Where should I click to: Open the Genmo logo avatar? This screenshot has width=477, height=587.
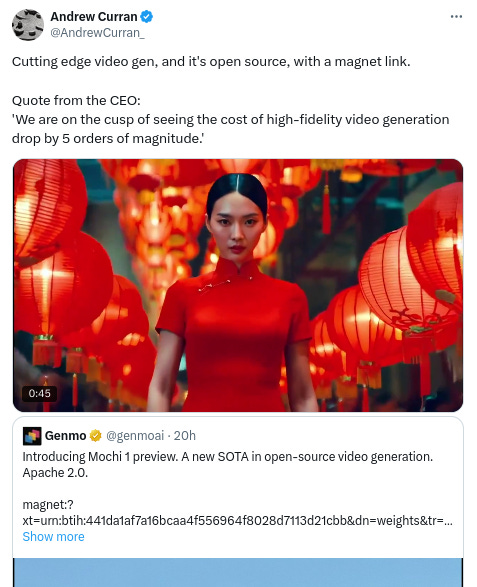32,436
